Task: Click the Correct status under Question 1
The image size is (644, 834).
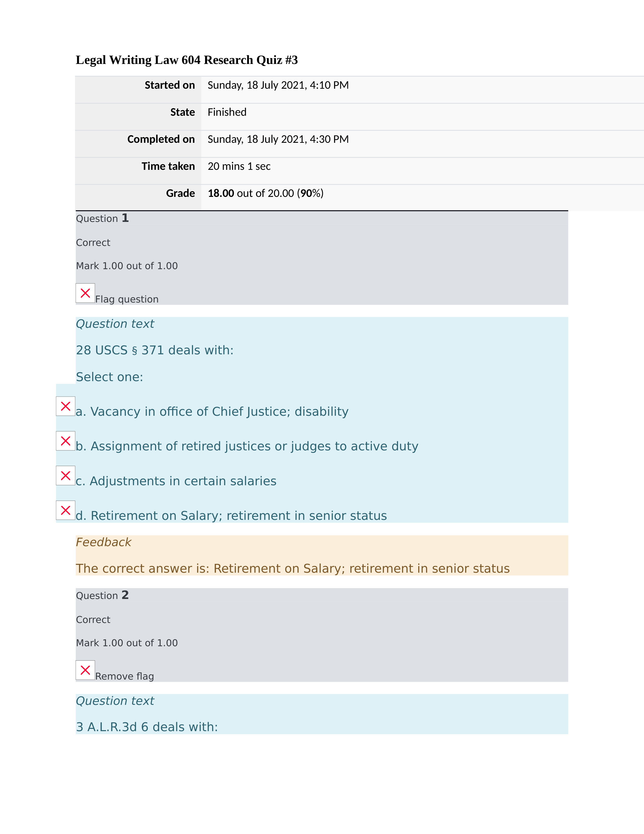Action: (93, 242)
